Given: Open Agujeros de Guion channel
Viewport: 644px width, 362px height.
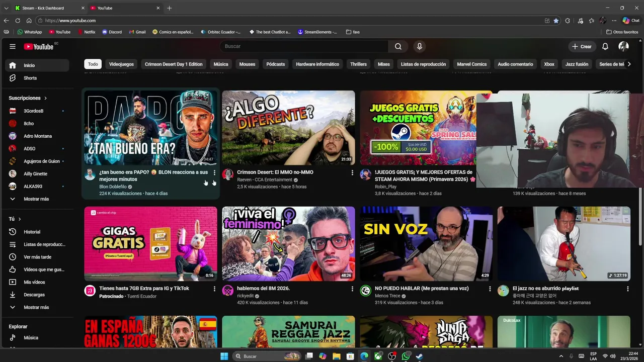Looking at the screenshot, I should (x=37, y=161).
